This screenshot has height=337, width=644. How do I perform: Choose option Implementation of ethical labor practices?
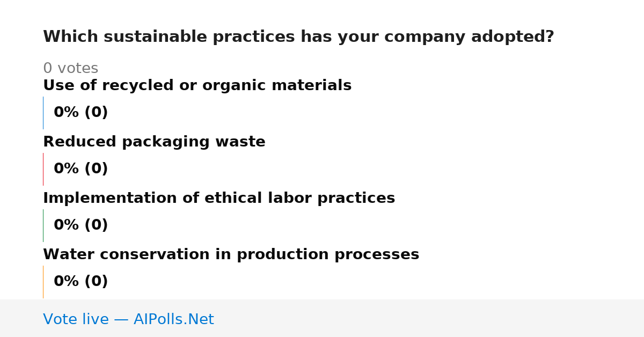point(219,199)
